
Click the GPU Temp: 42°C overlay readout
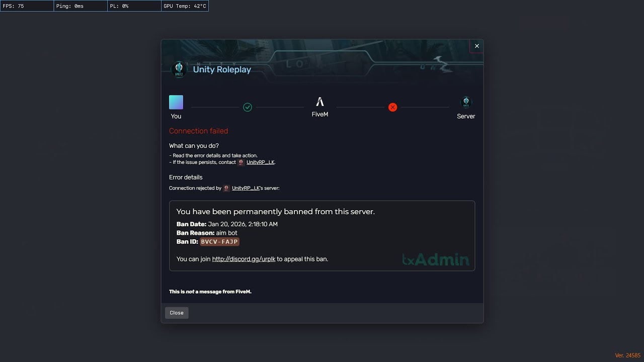[185, 6]
